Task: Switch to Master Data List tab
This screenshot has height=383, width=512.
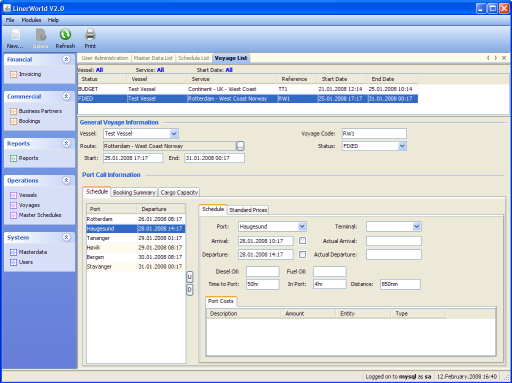Action: click(153, 58)
